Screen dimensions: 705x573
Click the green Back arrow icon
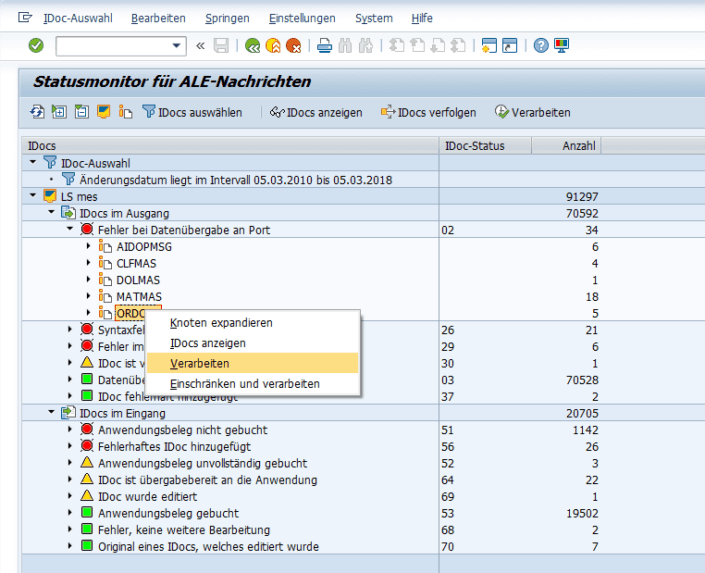coord(252,46)
